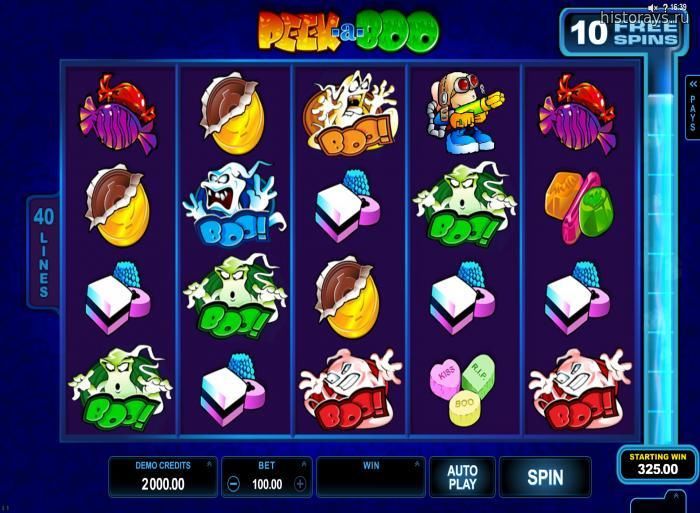Expand the Bet panel arrow
Screen dimensions: 700x513
tap(304, 465)
